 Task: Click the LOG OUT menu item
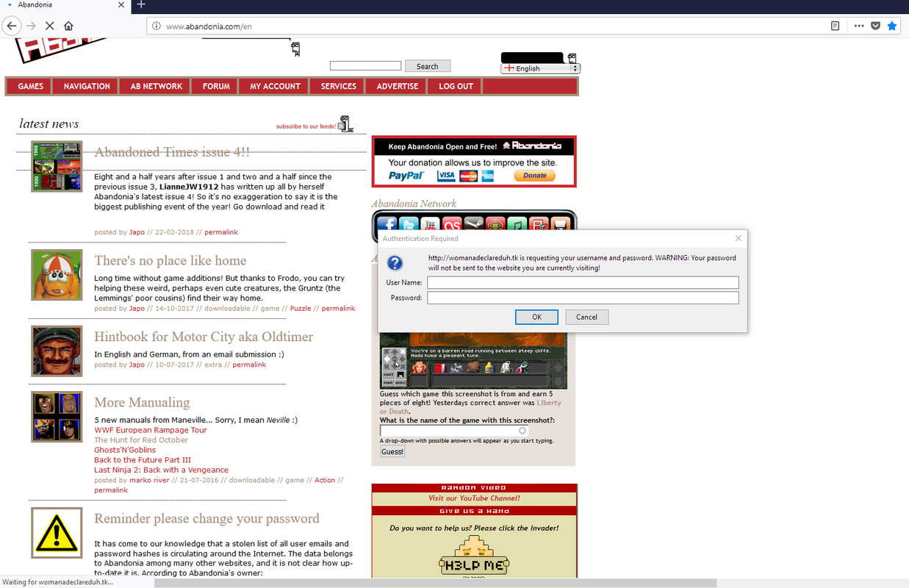pos(456,86)
